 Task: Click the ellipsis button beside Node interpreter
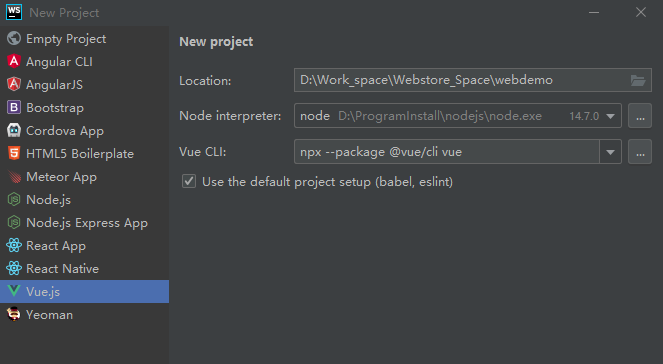coord(640,115)
